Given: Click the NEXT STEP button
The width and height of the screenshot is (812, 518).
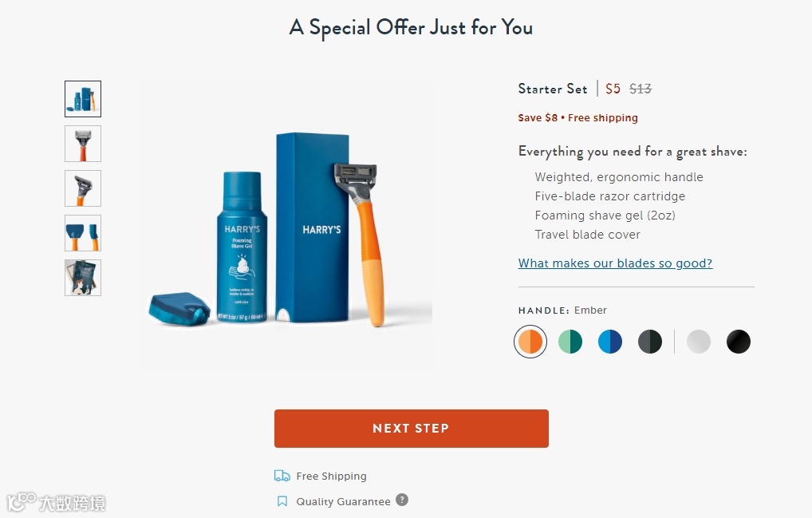Looking at the screenshot, I should tap(411, 429).
